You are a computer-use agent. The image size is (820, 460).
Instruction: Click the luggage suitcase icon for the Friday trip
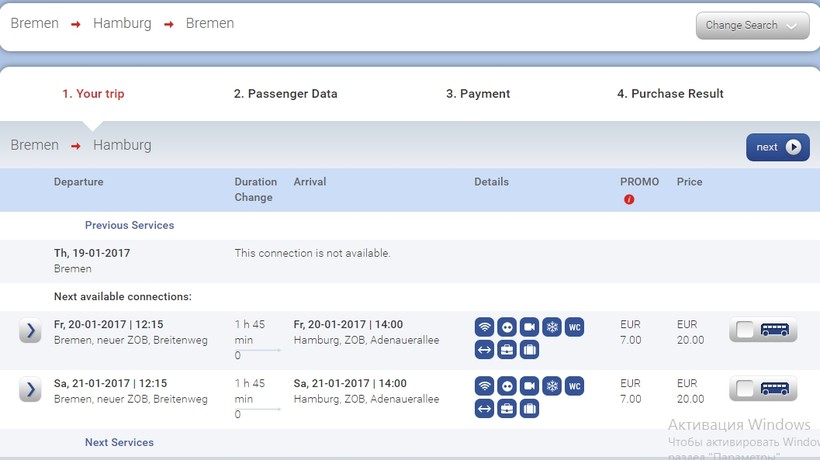click(529, 350)
